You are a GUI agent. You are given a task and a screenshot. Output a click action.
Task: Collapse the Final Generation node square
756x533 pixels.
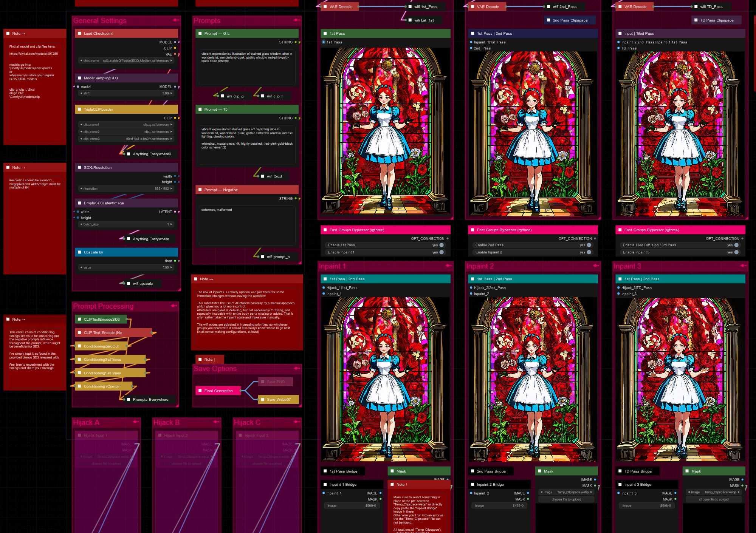(x=200, y=391)
